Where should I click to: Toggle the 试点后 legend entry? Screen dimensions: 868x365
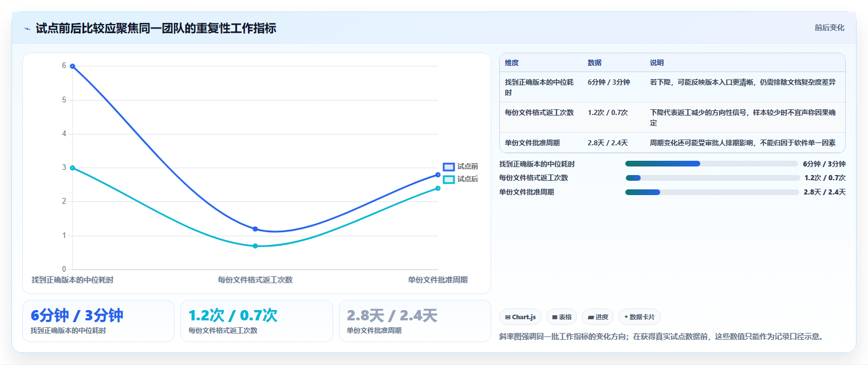[x=461, y=179]
